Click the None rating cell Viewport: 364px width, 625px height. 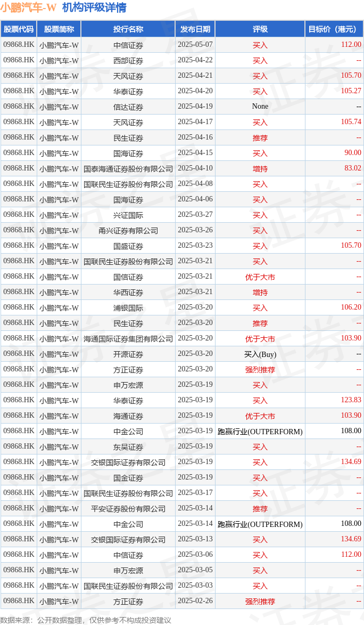click(260, 107)
